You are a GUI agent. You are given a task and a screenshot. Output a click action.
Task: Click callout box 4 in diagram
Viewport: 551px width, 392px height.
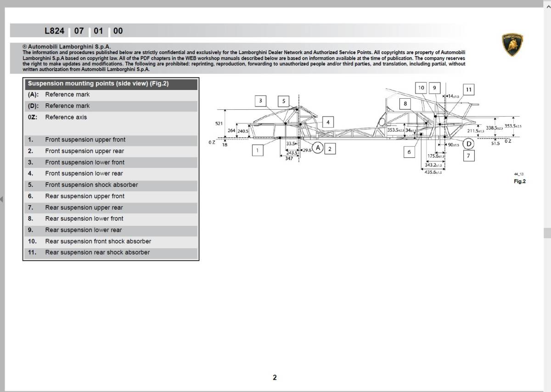[x=328, y=122]
